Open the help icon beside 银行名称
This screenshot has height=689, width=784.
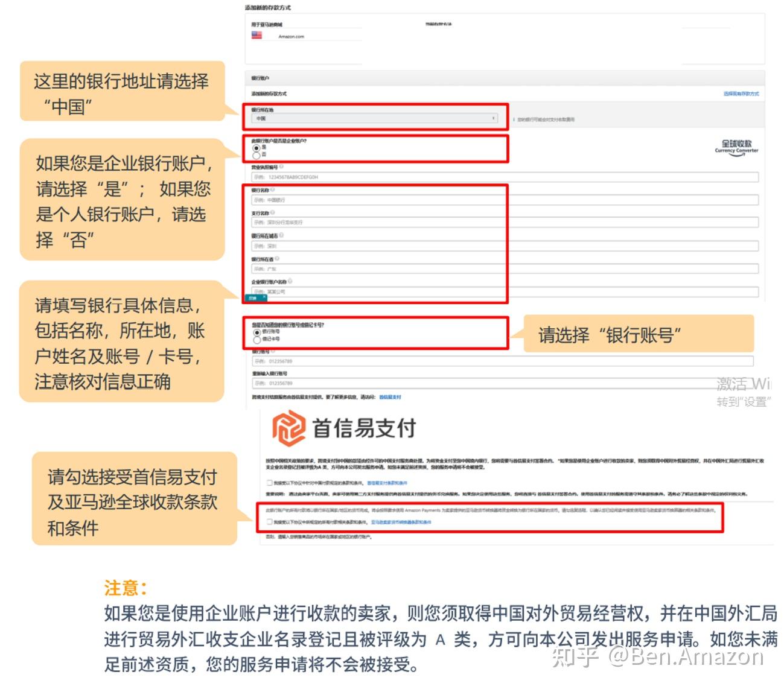click(272, 190)
